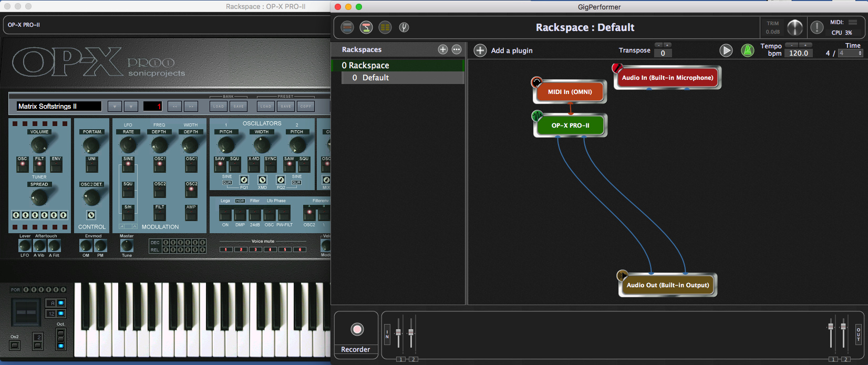The height and width of the screenshot is (365, 868).
Task: Click the BANK LOAD button
Action: pyautogui.click(x=219, y=106)
